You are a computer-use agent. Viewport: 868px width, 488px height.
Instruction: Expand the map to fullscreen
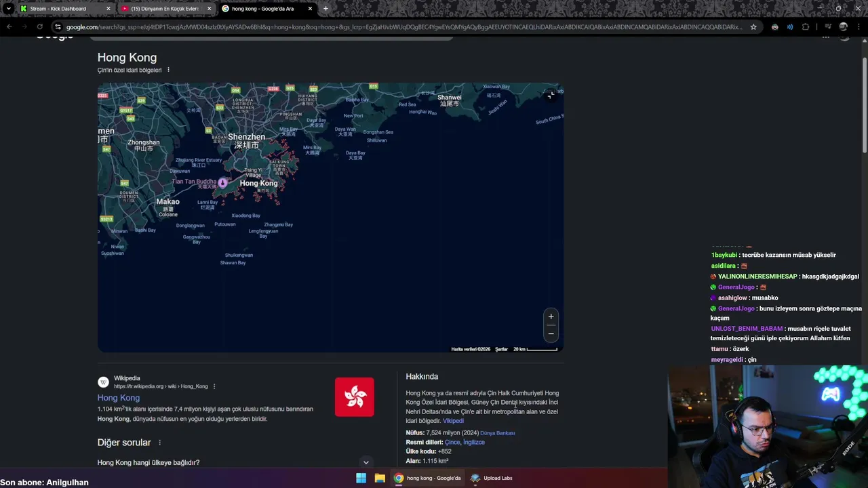(x=551, y=95)
